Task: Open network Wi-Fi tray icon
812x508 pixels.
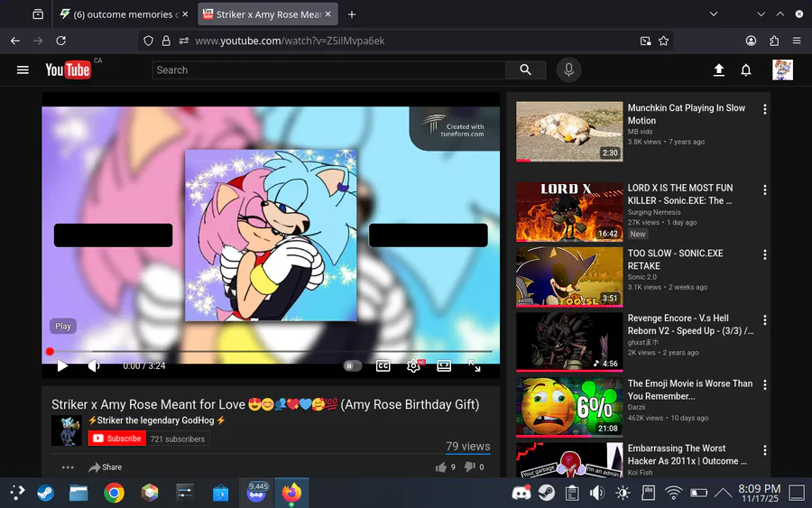Action: click(x=673, y=493)
